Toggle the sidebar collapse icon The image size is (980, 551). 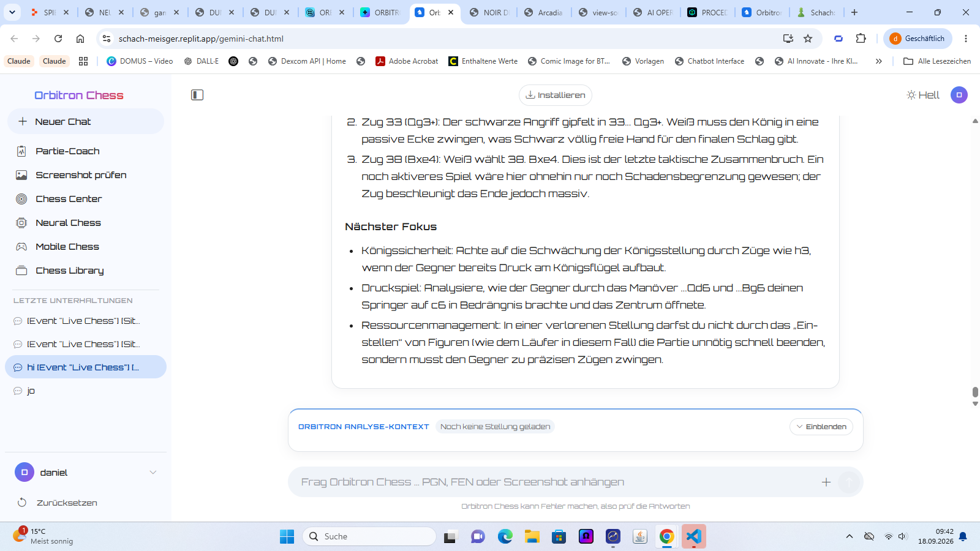tap(197, 95)
